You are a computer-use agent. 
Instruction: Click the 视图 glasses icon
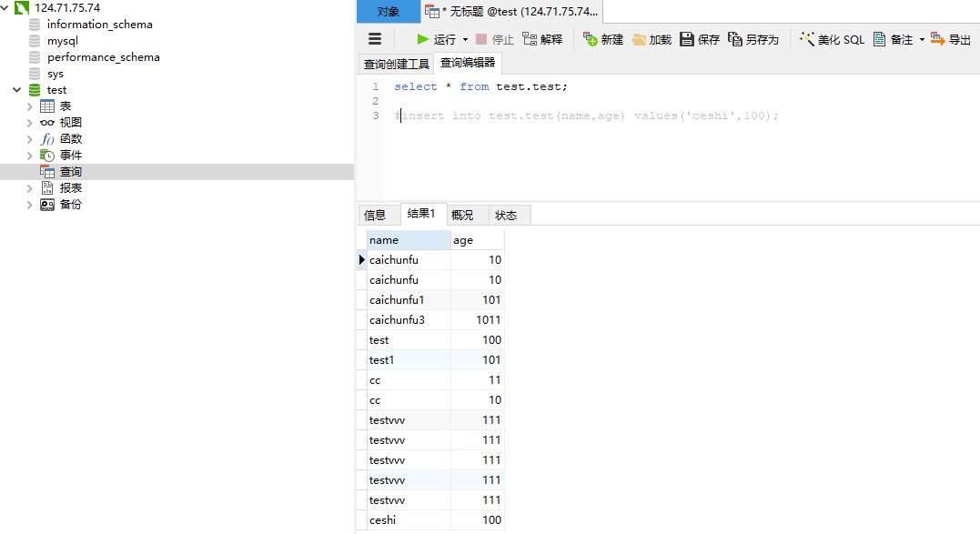point(47,123)
